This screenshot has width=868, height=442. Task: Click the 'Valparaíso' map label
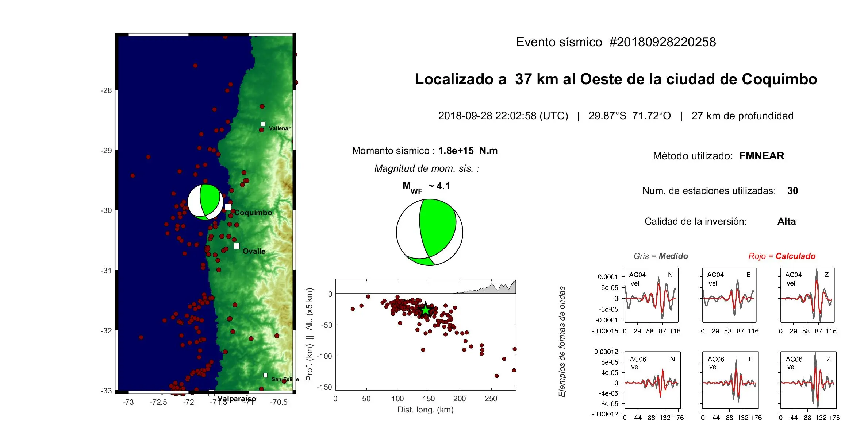click(237, 399)
